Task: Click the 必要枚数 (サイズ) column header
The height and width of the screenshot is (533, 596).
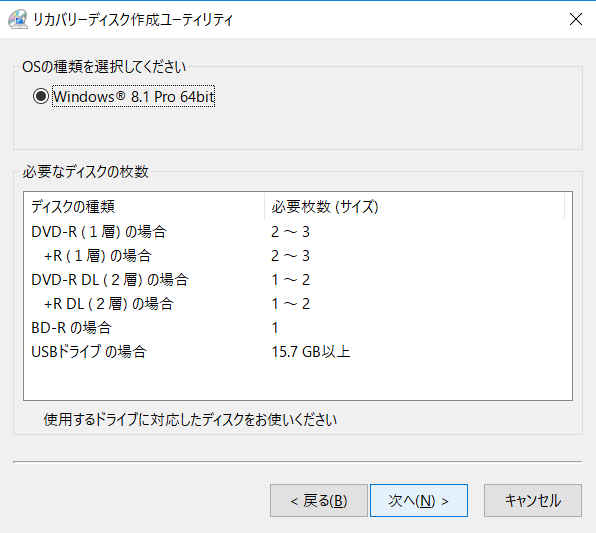Action: click(414, 206)
